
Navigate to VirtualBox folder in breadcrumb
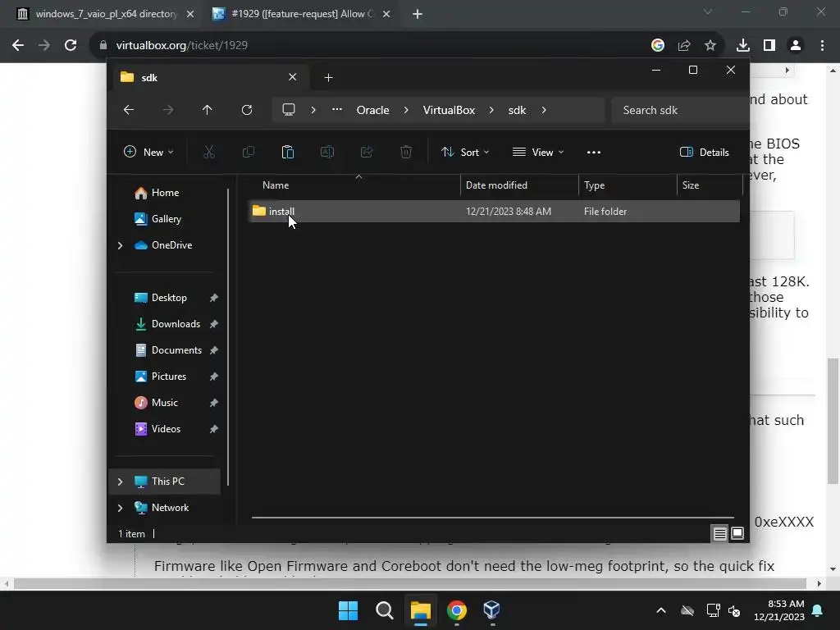449,110
